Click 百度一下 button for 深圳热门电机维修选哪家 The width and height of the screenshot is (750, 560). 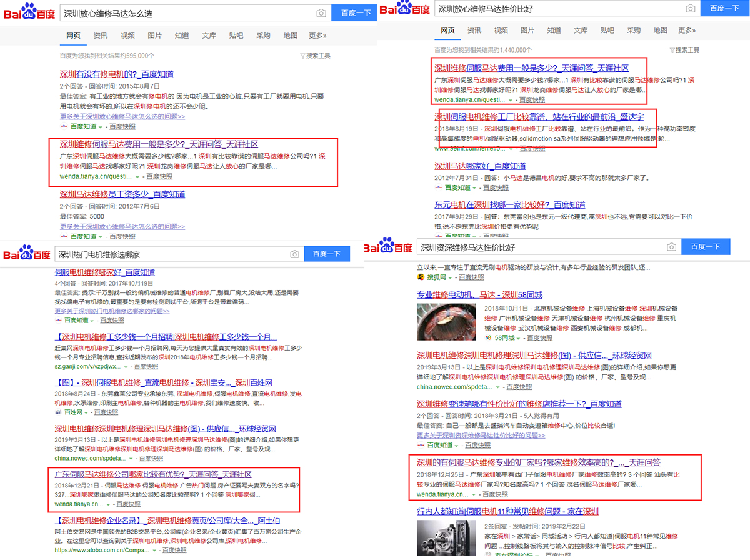click(327, 254)
